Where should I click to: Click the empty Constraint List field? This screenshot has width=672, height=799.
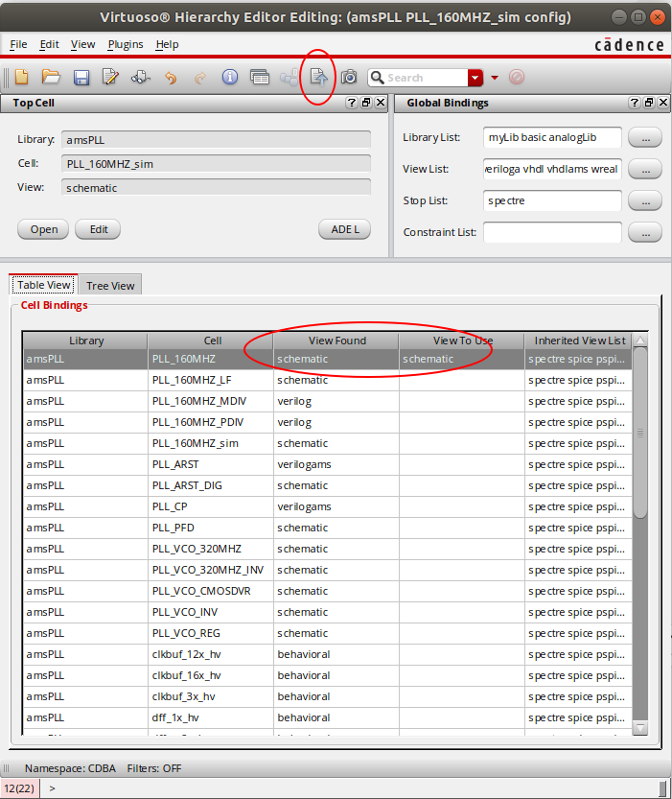pyautogui.click(x=552, y=232)
